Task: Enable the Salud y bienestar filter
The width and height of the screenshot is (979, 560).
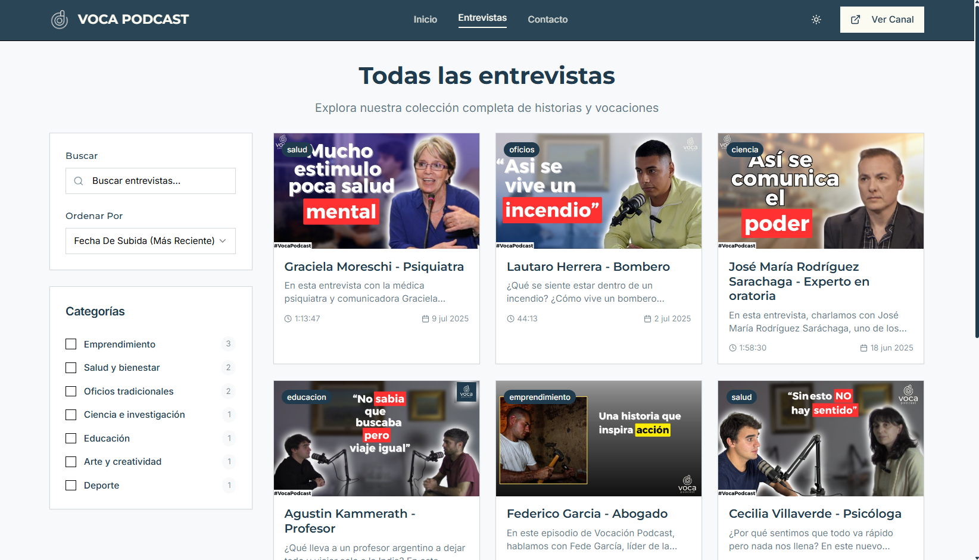Action: 71,367
